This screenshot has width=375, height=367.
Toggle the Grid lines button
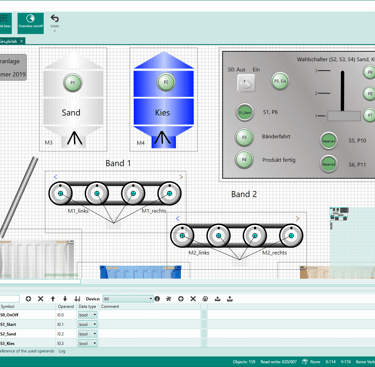(x=5, y=23)
